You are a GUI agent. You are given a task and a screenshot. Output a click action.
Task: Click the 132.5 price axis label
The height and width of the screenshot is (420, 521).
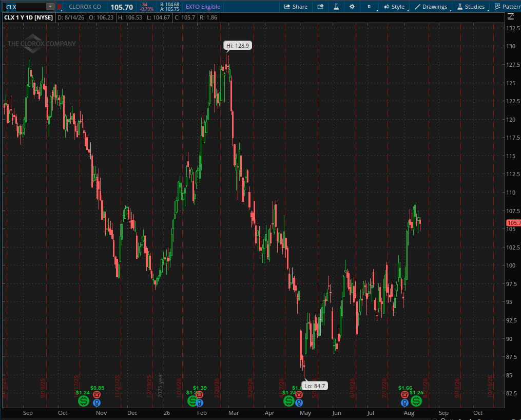[513, 28]
